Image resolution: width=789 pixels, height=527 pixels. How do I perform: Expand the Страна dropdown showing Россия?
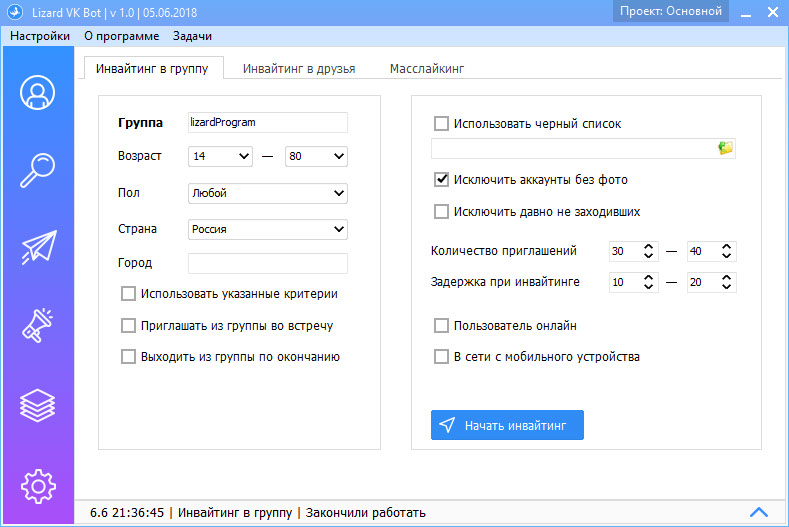267,229
